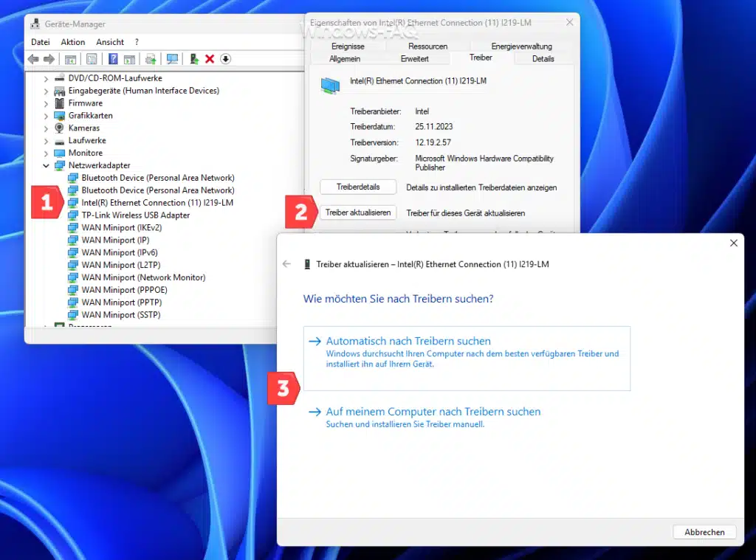Choose Automatisch nach Treibern suchen
Image resolution: width=756 pixels, height=560 pixels.
[467, 358]
